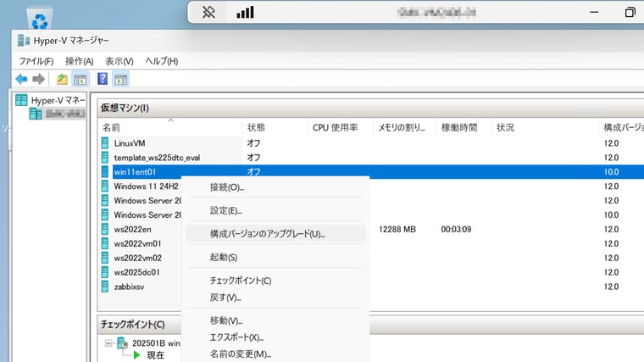The image size is (644, 362).
Task: Choose 移動(V)... from context menu
Action: coord(275,320)
